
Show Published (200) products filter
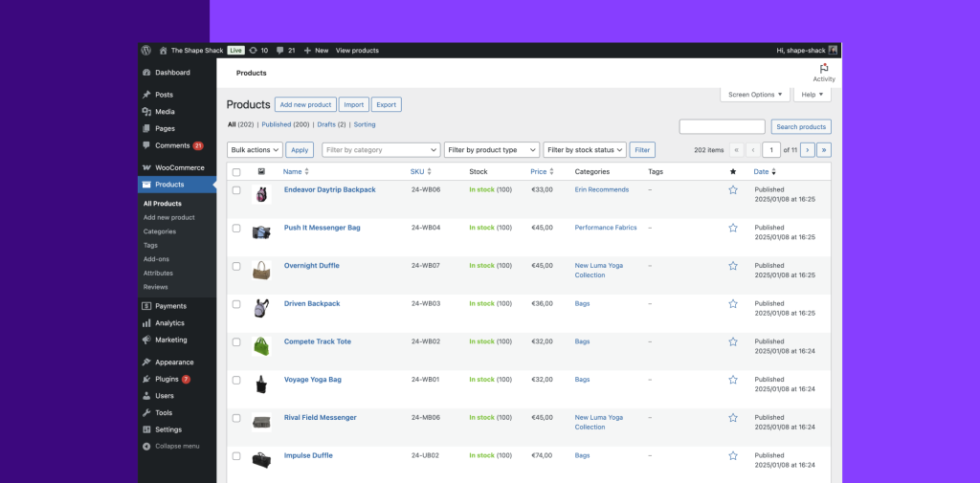pyautogui.click(x=285, y=125)
